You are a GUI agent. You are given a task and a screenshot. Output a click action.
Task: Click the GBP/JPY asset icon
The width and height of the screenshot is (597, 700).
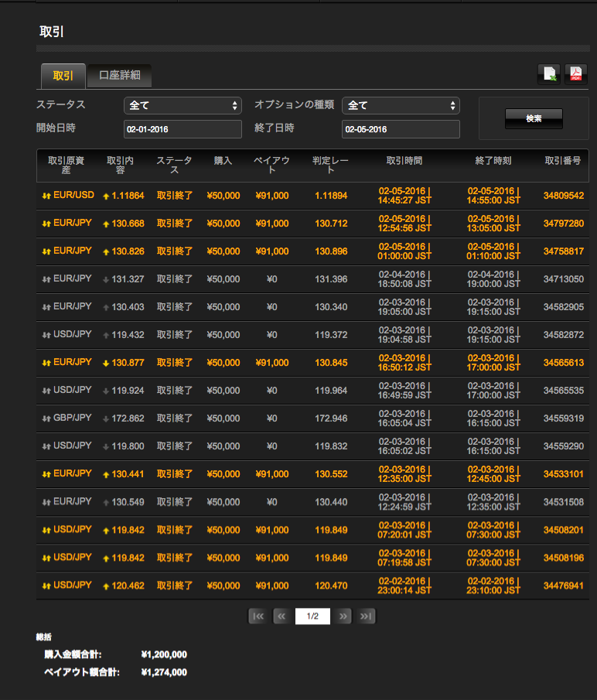[46, 418]
